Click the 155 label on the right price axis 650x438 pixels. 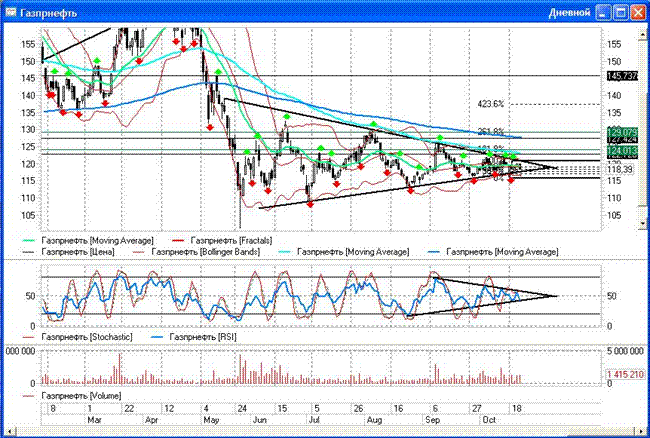coord(614,44)
